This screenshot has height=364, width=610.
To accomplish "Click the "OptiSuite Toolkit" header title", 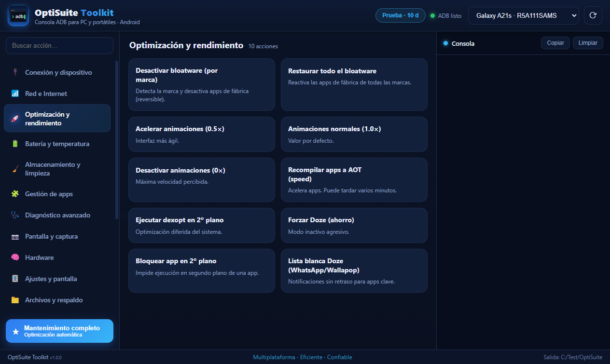I will (x=74, y=13).
